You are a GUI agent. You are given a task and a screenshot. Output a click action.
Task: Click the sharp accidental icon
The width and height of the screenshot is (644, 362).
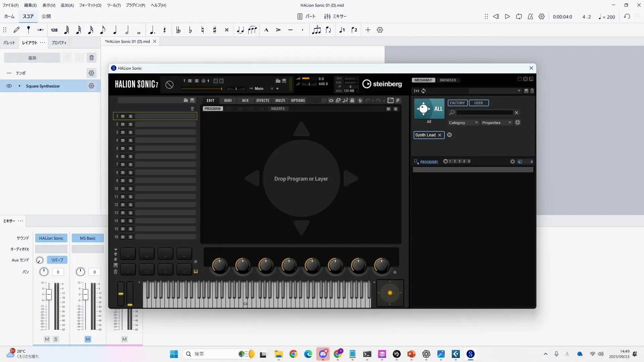coord(215,30)
